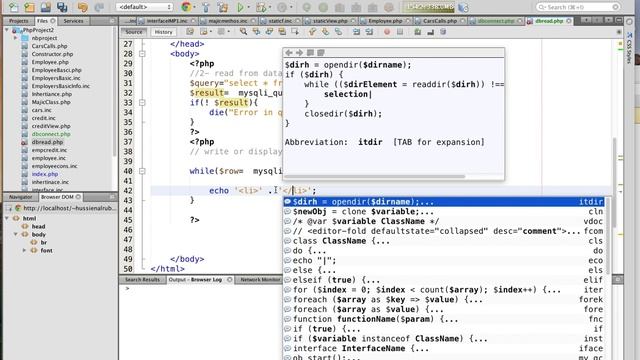Close the dbread.php editor tab
Viewport: 640px width, 360px height.
[x=569, y=21]
